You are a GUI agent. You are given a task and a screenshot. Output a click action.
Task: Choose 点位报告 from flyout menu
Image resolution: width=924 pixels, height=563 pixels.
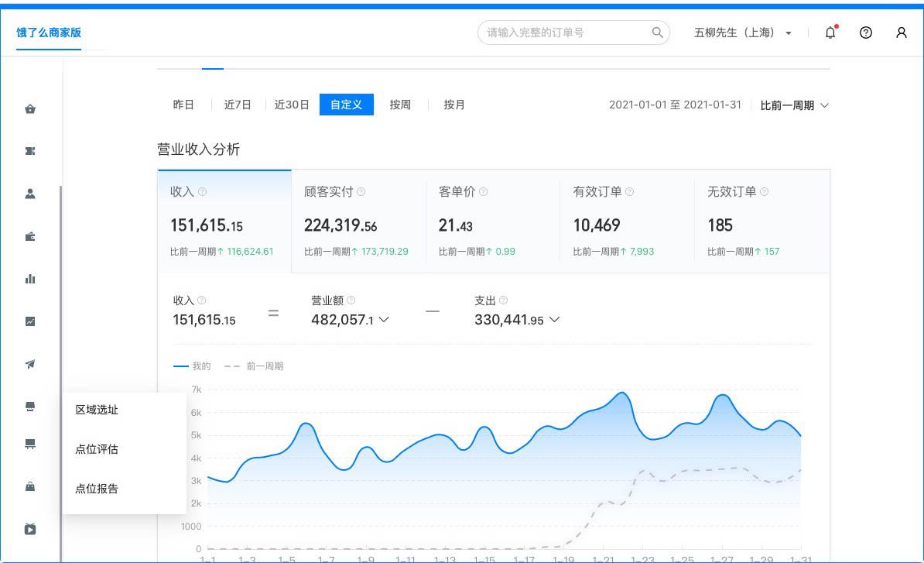pos(97,489)
